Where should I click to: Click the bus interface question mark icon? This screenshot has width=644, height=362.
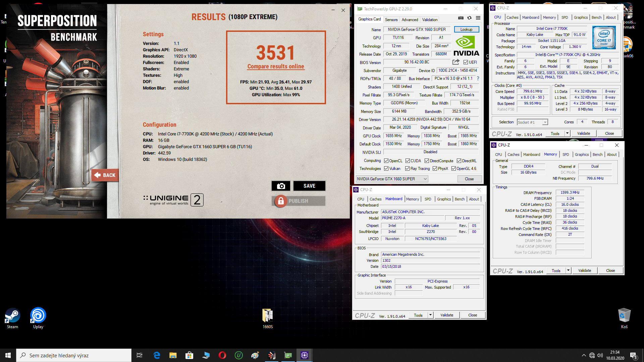click(478, 78)
